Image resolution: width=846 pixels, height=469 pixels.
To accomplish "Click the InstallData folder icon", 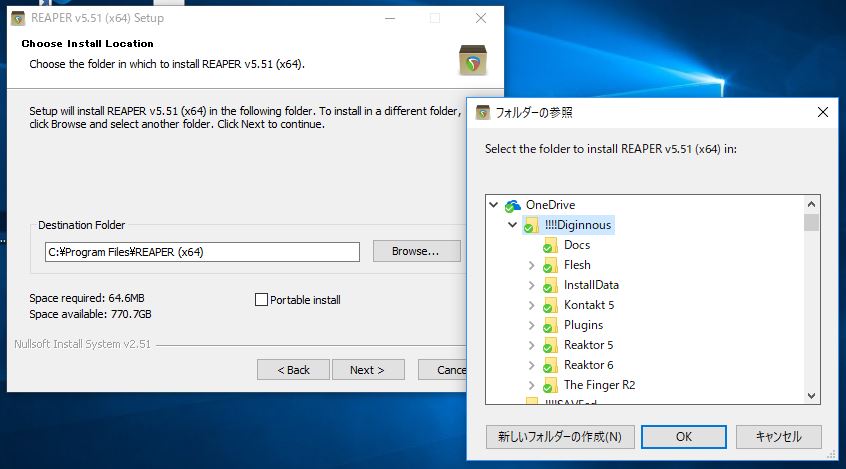I will pyautogui.click(x=550, y=285).
